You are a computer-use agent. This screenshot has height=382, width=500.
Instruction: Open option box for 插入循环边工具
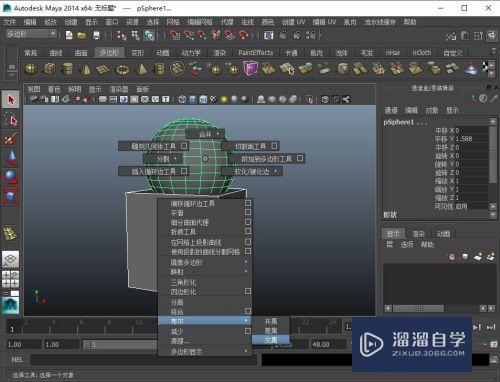(184, 171)
